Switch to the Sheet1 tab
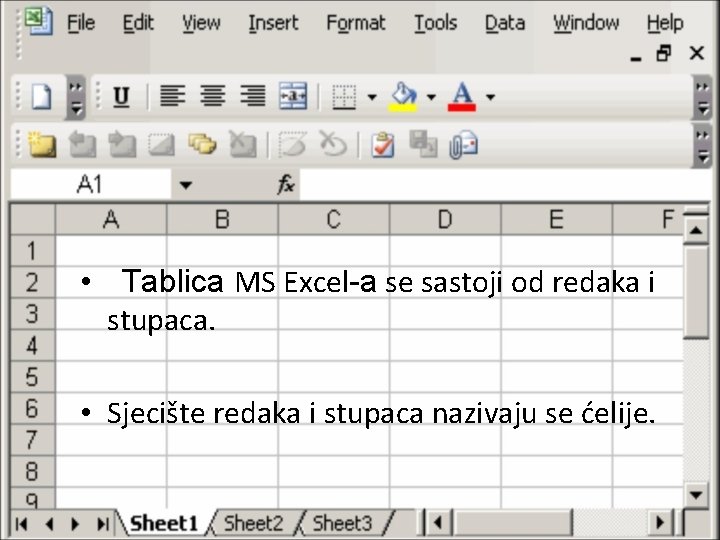The image size is (720, 540). pyautogui.click(x=163, y=523)
